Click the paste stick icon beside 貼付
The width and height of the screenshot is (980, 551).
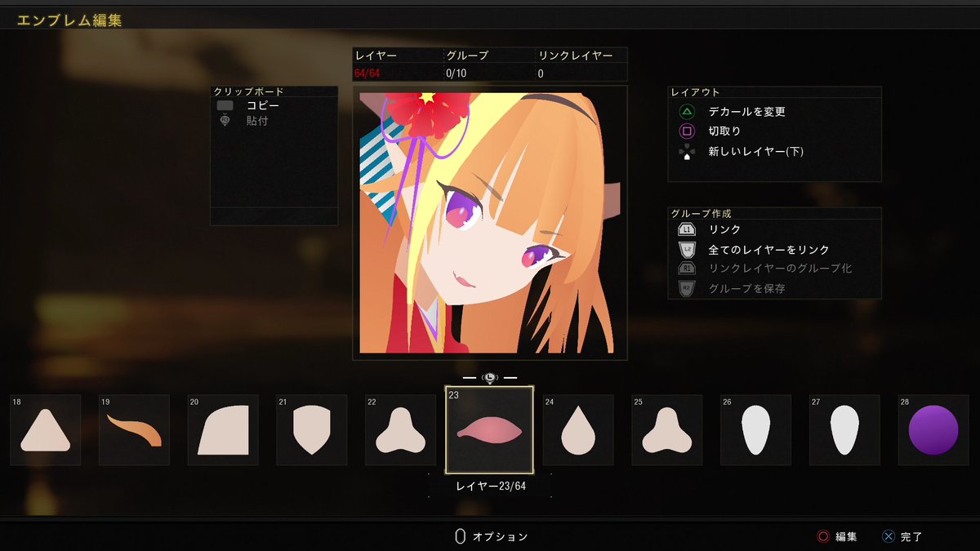(x=225, y=121)
